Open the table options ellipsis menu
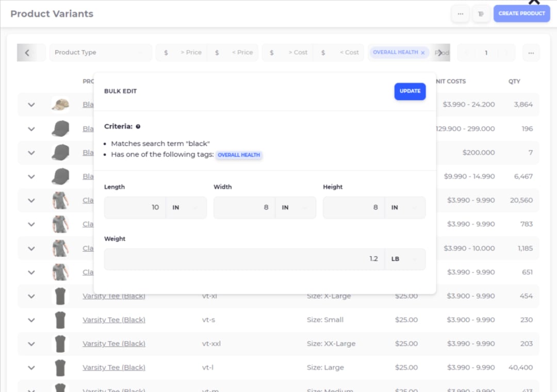Screen dimensions: 557x392 [x=531, y=53]
